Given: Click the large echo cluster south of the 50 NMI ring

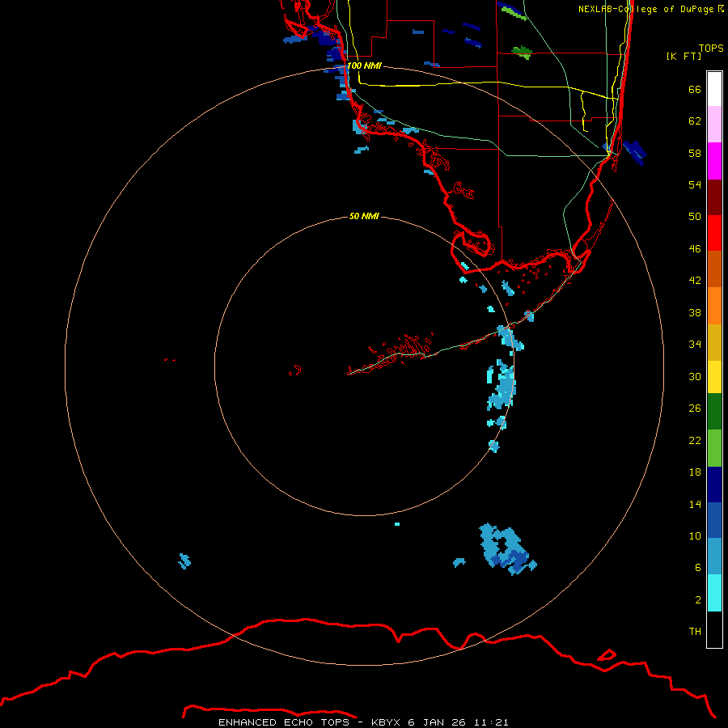Looking at the screenshot, I should coord(507,549).
